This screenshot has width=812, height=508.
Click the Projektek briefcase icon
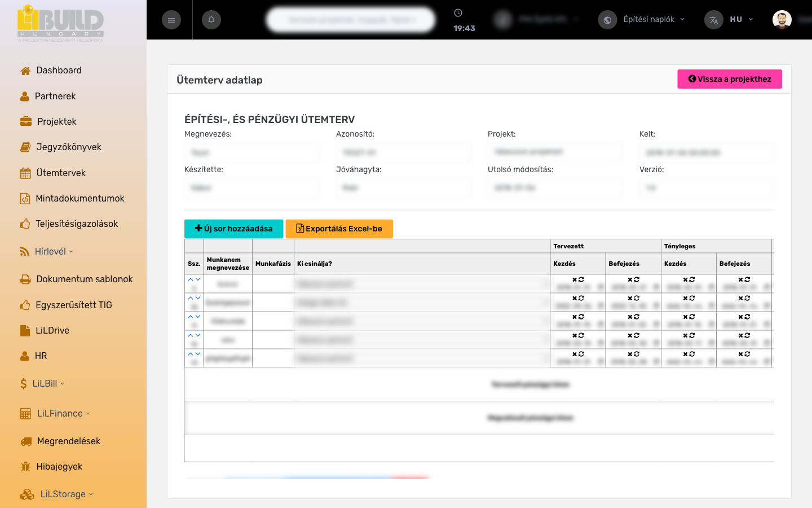click(26, 121)
